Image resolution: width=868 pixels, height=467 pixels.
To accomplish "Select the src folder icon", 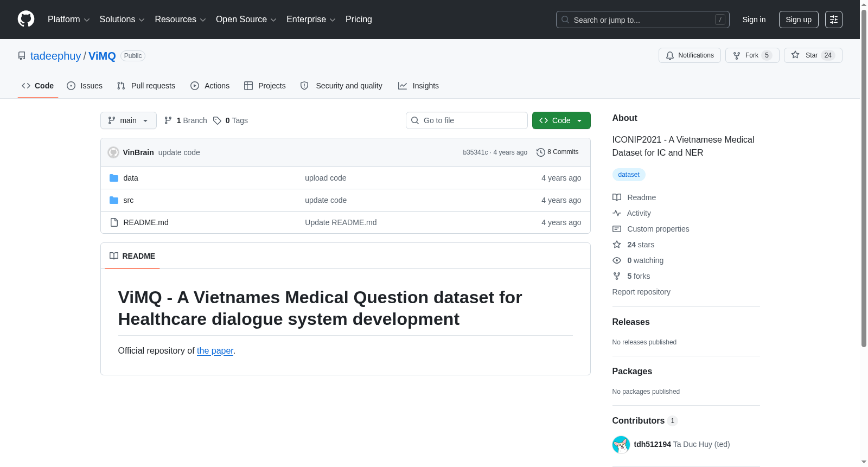I will tap(114, 200).
